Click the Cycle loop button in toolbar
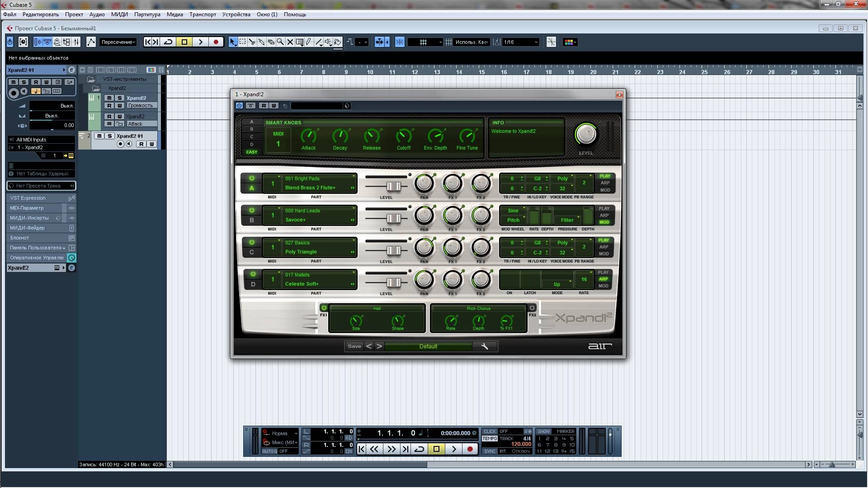This screenshot has height=488, width=868. 168,42
